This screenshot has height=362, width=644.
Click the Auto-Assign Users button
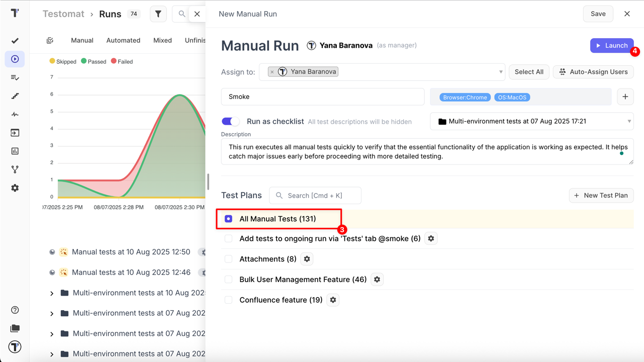click(x=593, y=72)
